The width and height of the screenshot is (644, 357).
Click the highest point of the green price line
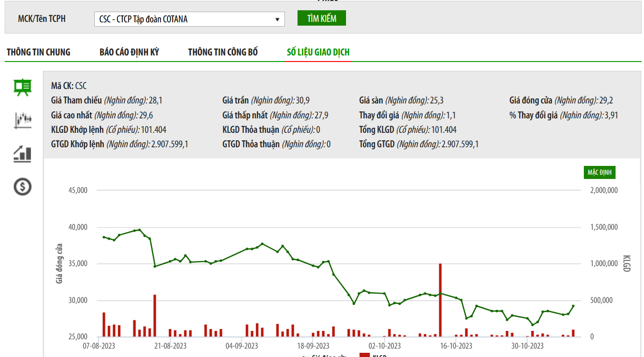139,230
